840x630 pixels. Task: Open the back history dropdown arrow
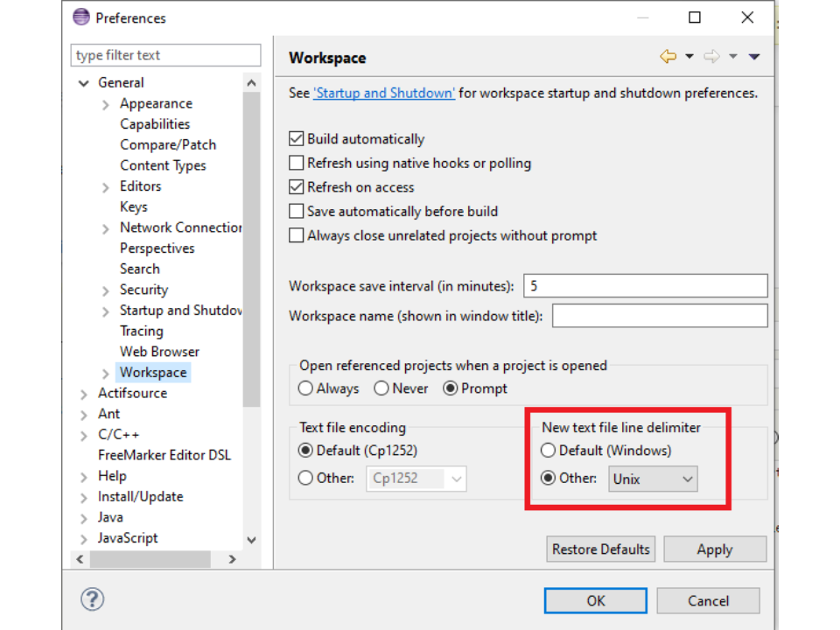pyautogui.click(x=689, y=57)
